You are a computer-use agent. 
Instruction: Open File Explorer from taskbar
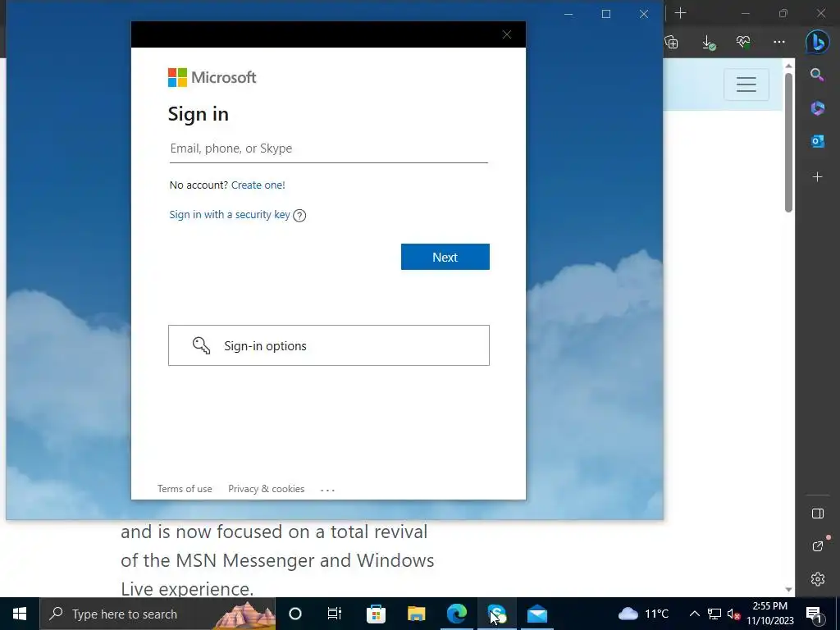tap(416, 614)
